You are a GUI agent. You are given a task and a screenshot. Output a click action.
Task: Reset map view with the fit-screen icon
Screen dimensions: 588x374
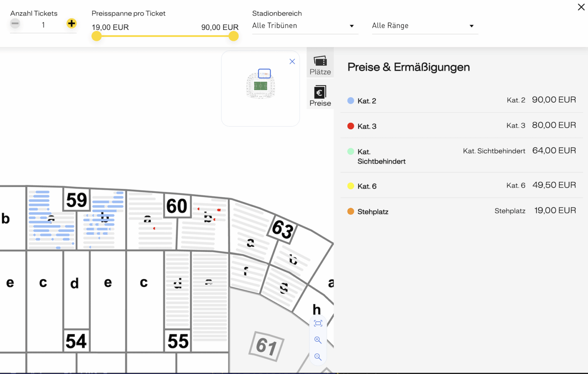tap(318, 323)
